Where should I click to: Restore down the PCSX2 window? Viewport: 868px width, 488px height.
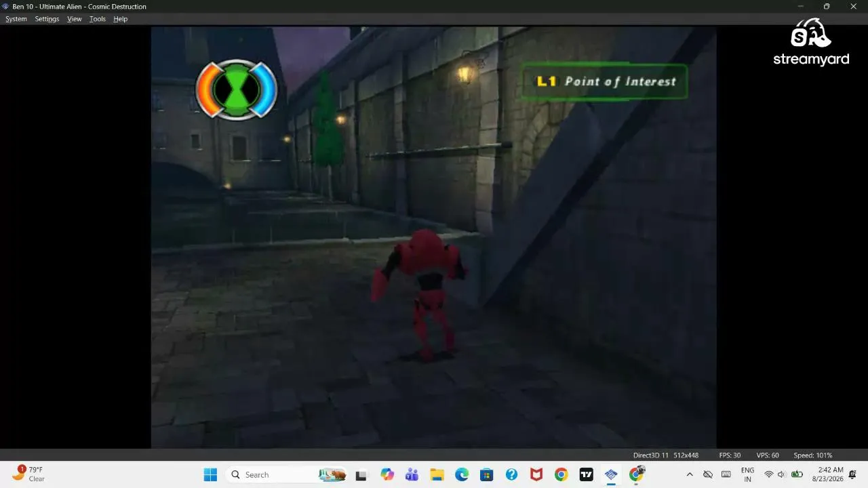click(827, 7)
